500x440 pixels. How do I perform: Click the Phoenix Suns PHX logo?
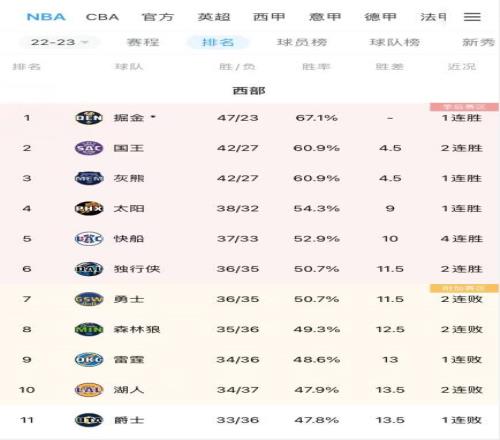point(89,208)
